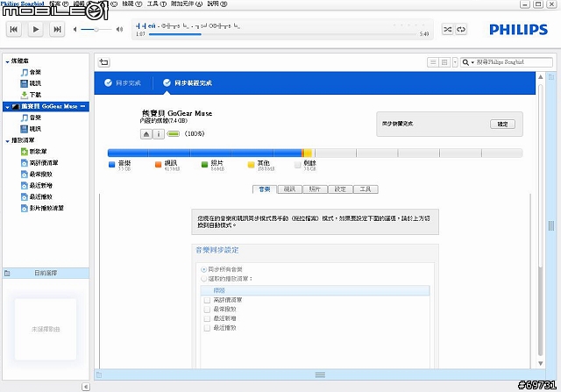The height and width of the screenshot is (392, 561).
Task: Collapse the 熊寶貝 GoGear Muse device node
Action: point(7,107)
